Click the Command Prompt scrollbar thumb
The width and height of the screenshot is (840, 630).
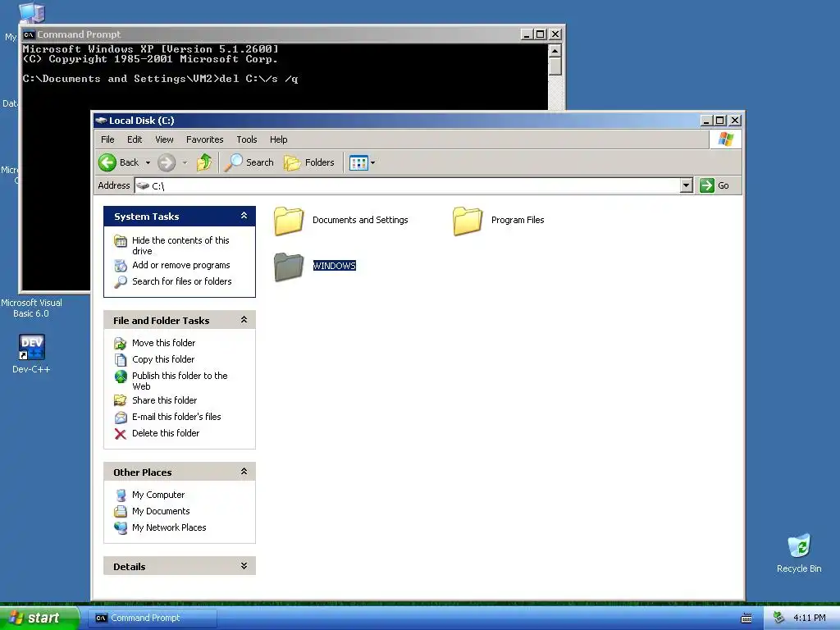pos(555,66)
